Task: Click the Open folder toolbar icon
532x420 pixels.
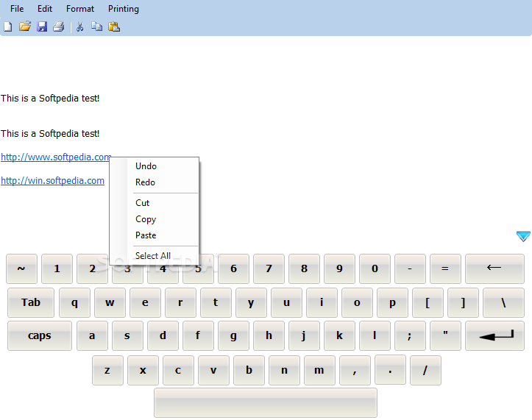Action: coord(25,26)
